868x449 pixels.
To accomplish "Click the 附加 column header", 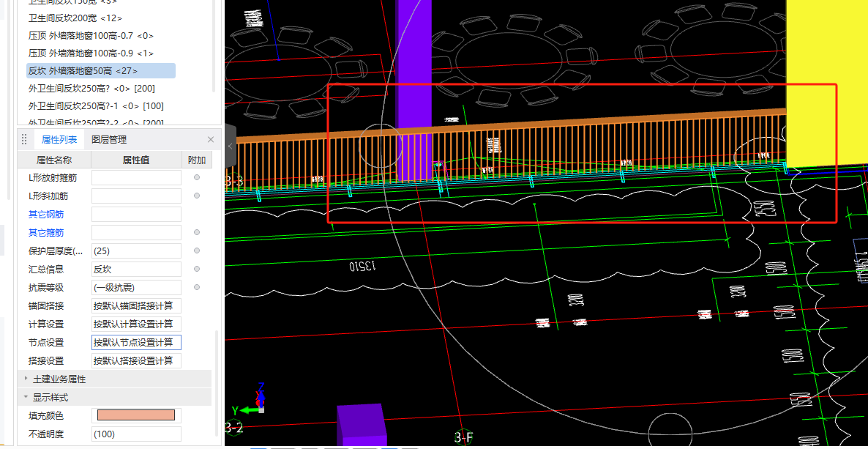I will (x=197, y=160).
